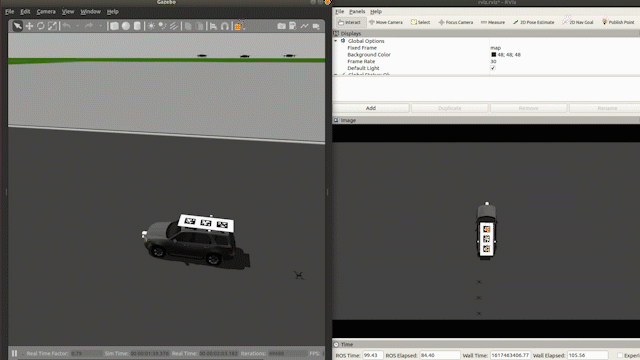Open the plot graph tool in Gazebo
The height and width of the screenshot is (360, 640).
(x=304, y=26)
